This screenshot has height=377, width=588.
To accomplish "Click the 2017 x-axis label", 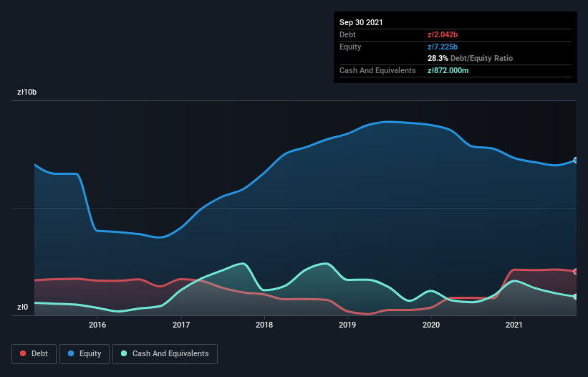I will (x=181, y=325).
